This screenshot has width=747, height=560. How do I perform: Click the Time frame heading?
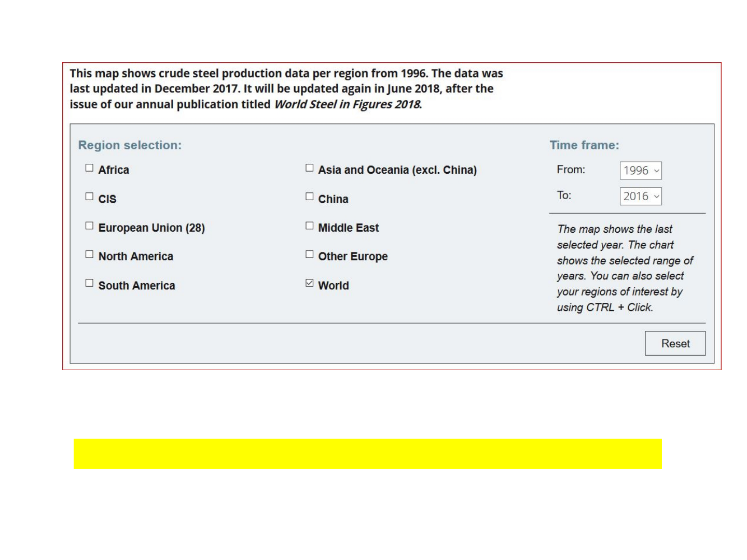tap(584, 145)
